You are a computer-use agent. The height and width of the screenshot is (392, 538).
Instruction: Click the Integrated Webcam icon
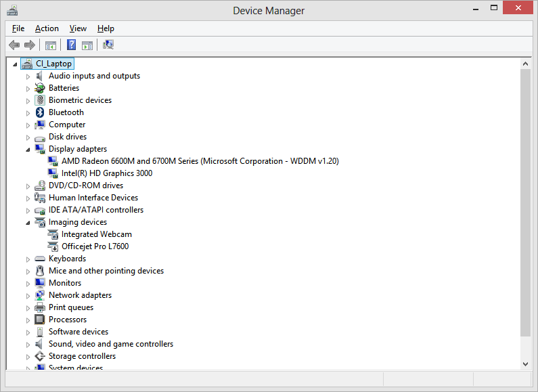(x=53, y=234)
